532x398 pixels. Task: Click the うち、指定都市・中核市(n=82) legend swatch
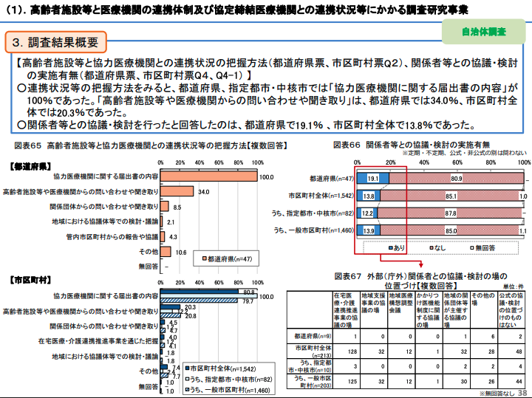pos(185,378)
